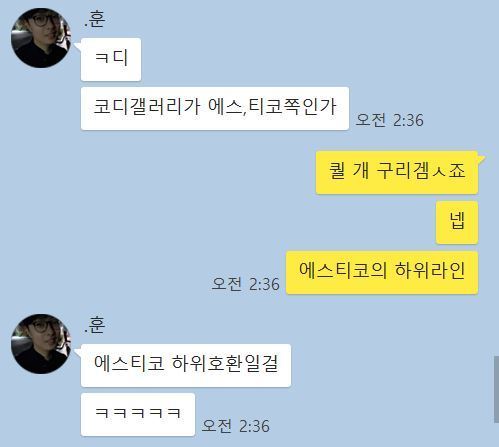499x447 pixels.
Task: Click the chat scrollbar thumb on the right edge
Action: pyautogui.click(x=496, y=389)
